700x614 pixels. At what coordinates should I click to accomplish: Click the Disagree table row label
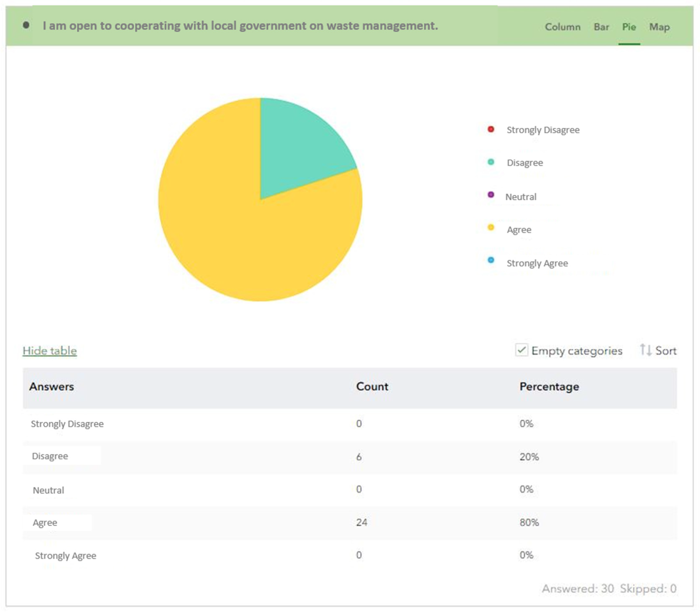click(50, 456)
